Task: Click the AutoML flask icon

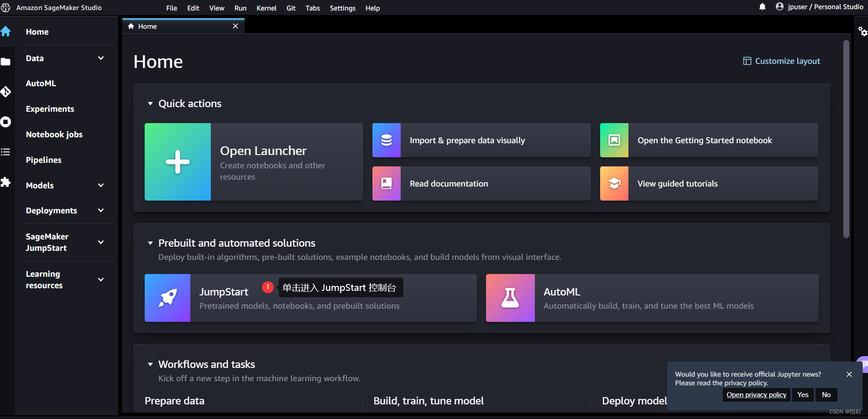Action: [x=510, y=298]
